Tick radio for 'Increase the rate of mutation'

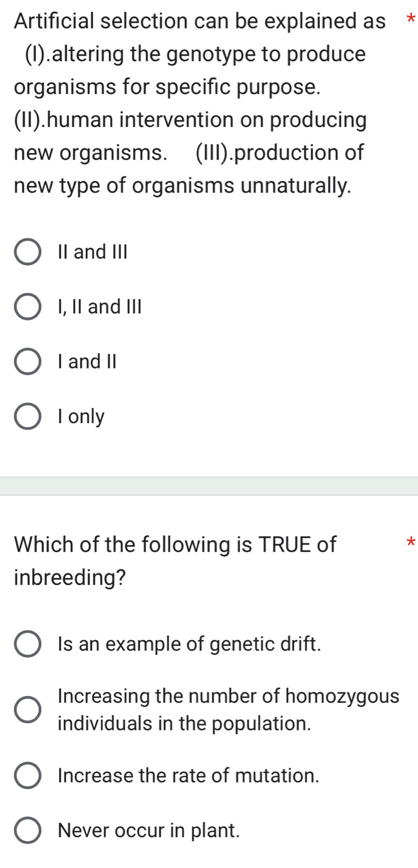tap(27, 776)
